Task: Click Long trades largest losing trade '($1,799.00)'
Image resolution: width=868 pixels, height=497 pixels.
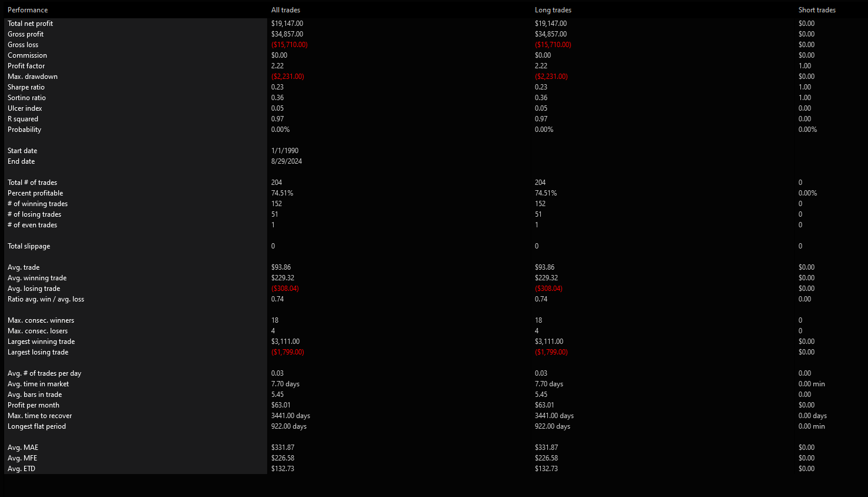Action: tap(551, 352)
